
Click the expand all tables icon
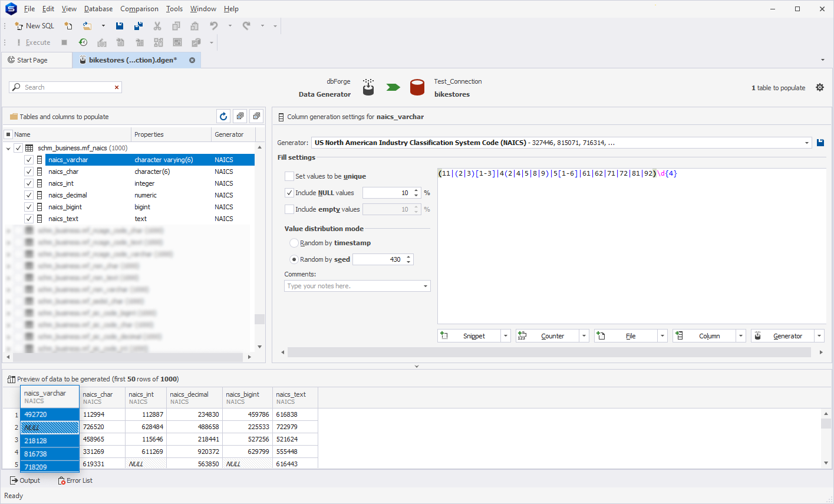coord(240,117)
